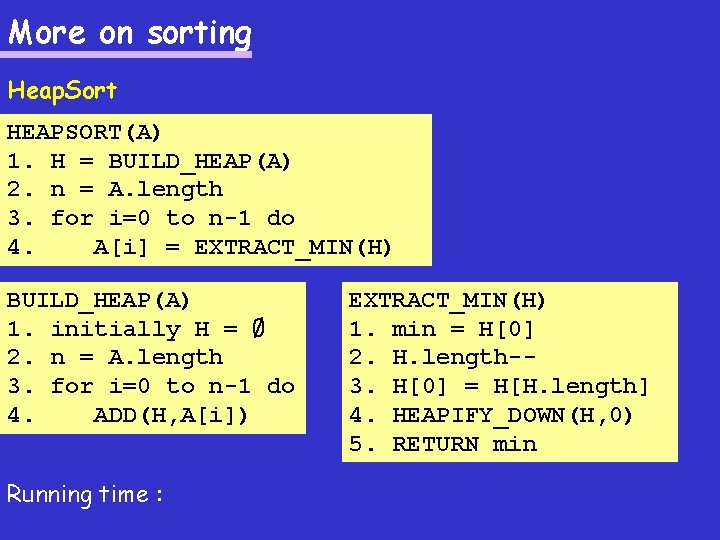Click the empty set symbol after "H ="

[x=259, y=328]
